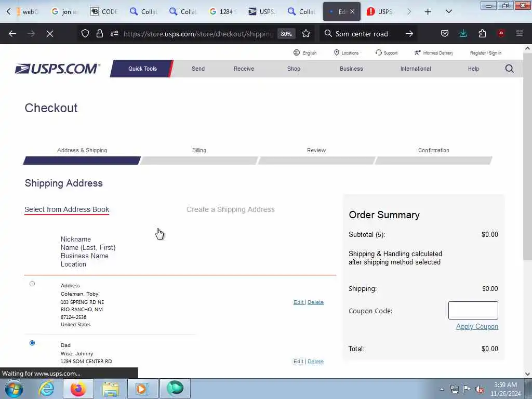
Task: Open Pocket save icon
Action: pyautogui.click(x=445, y=34)
